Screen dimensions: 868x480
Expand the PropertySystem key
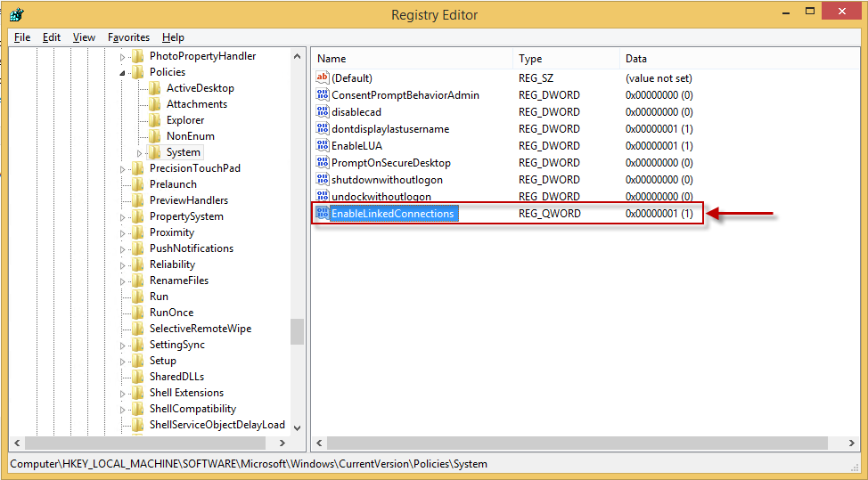click(x=122, y=217)
